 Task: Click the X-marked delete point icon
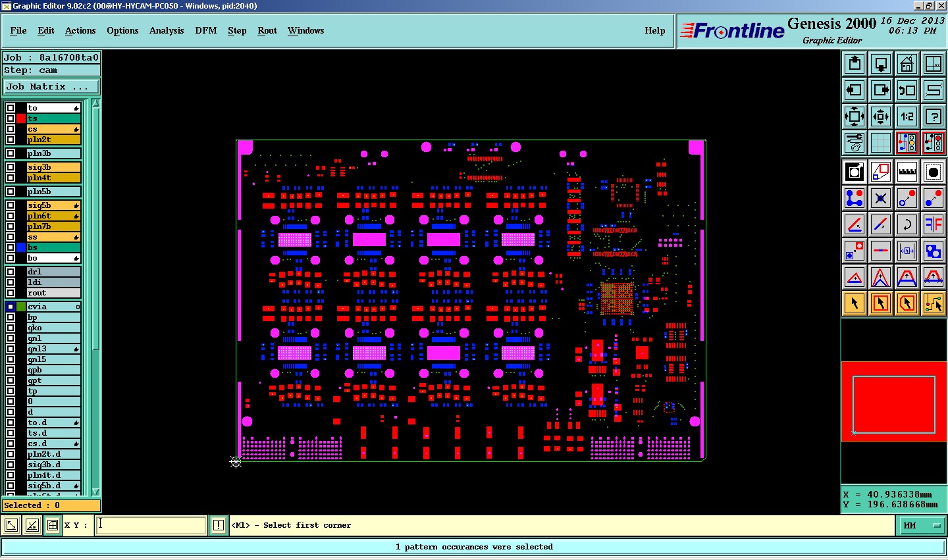[881, 198]
